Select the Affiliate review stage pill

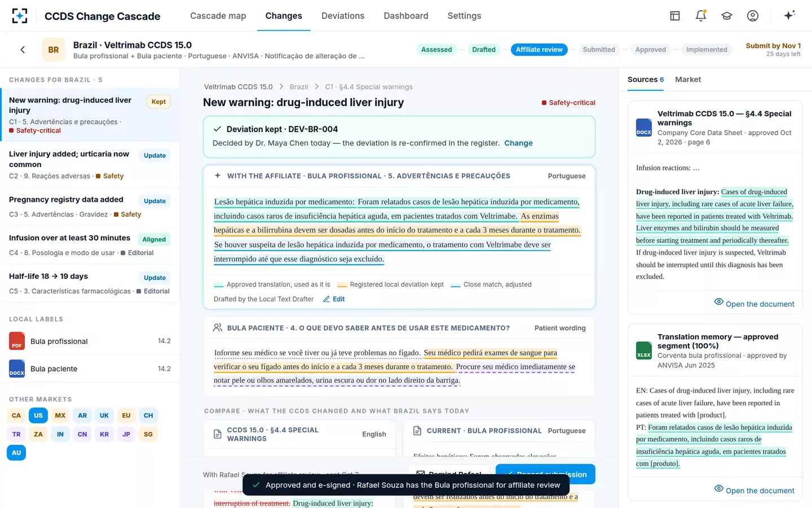click(x=539, y=50)
